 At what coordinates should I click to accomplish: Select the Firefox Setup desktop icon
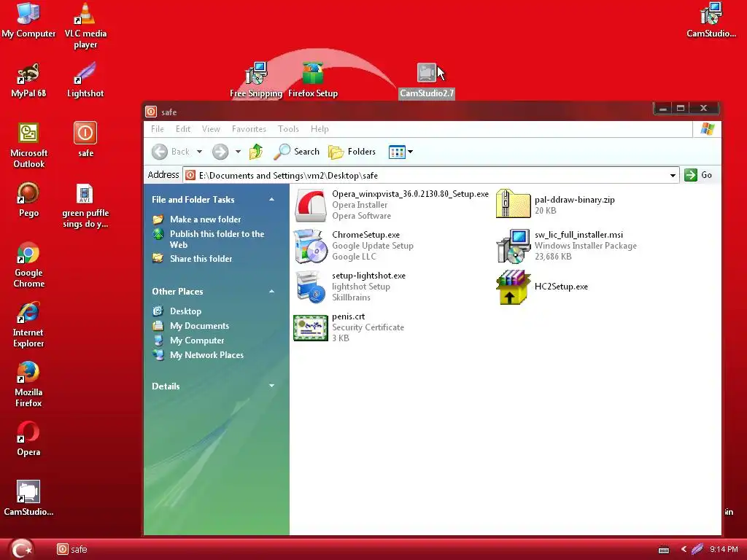312,79
